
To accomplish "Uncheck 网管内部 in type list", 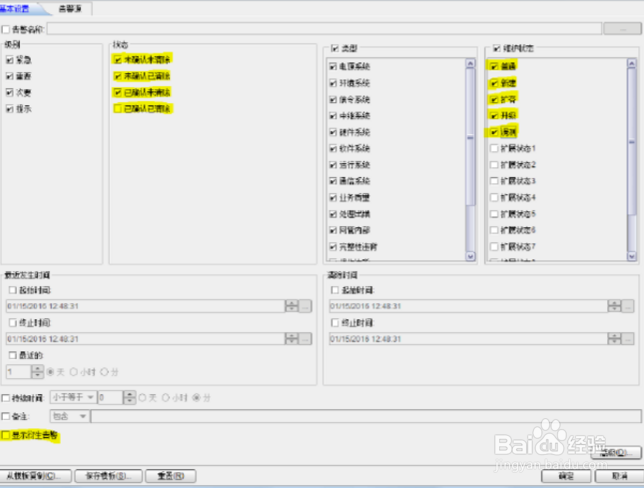I will tap(333, 230).
